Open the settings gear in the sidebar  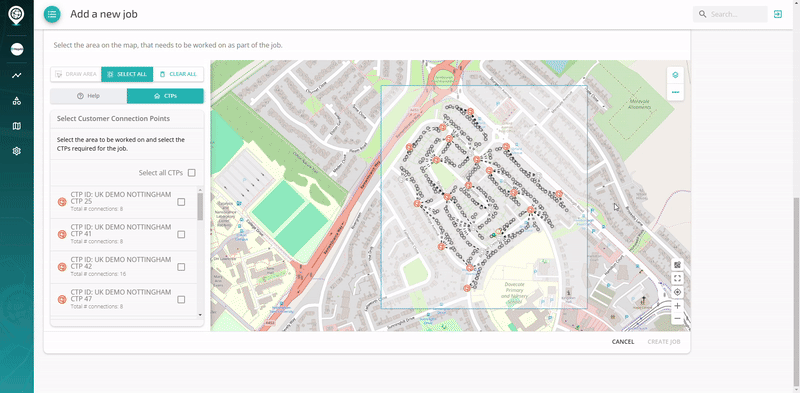click(17, 151)
